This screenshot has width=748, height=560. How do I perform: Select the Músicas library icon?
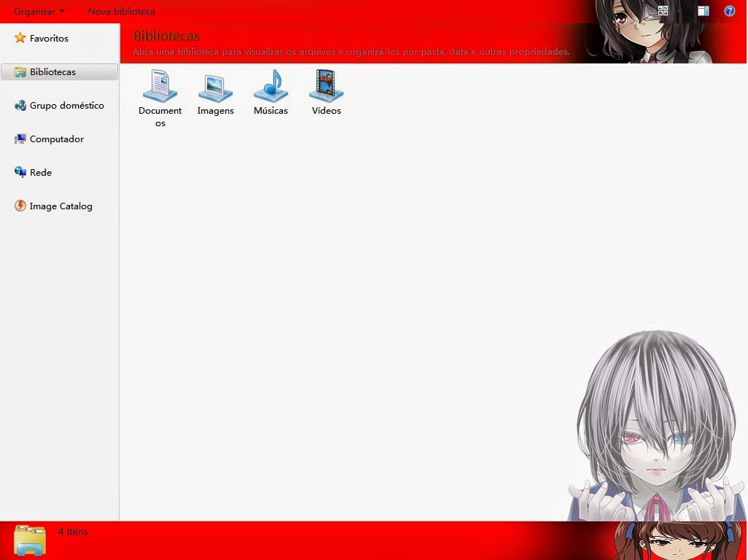coord(271,86)
